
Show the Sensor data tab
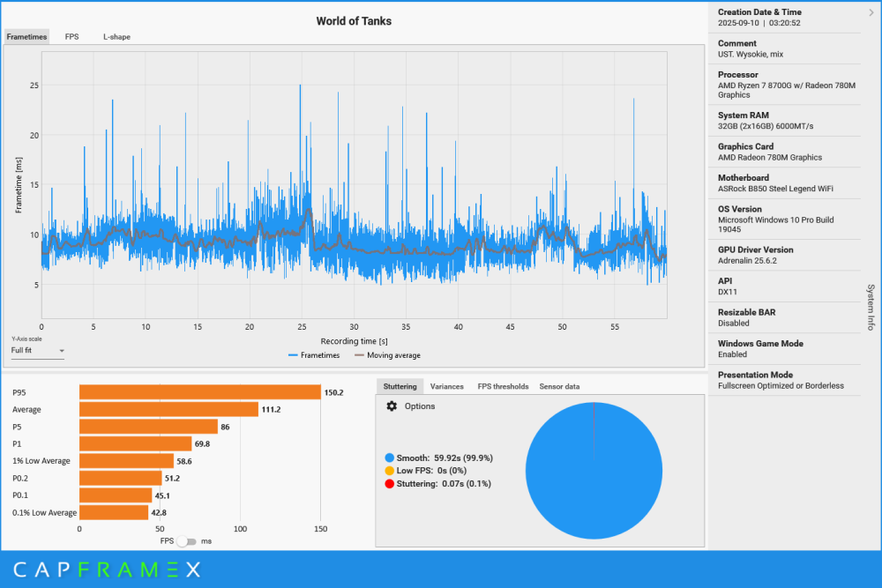click(x=559, y=386)
